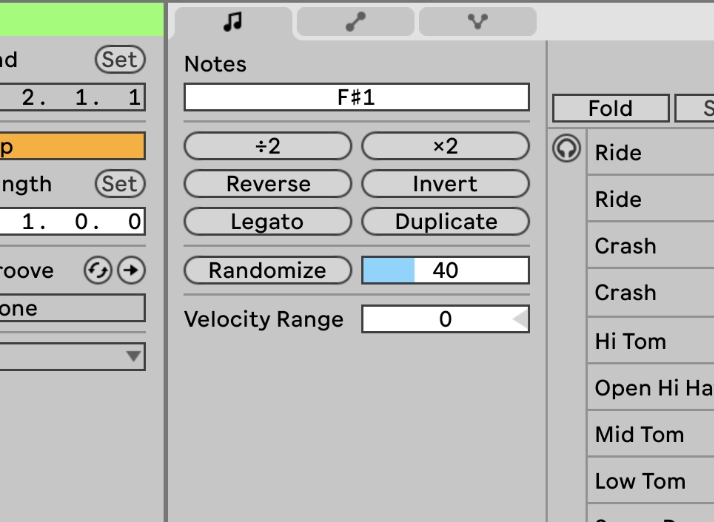Select the Open Hi Hat drum row
This screenshot has height=522, width=714.
pos(652,388)
